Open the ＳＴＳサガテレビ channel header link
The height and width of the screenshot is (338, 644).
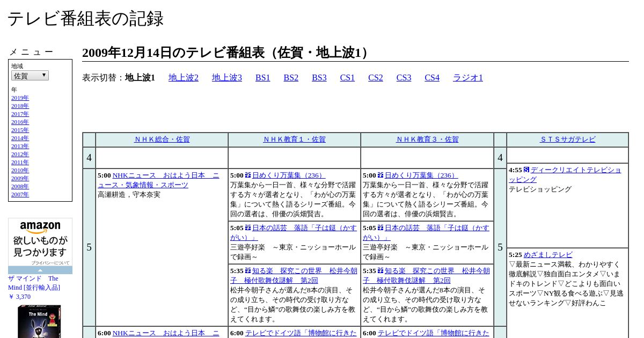tap(568, 139)
